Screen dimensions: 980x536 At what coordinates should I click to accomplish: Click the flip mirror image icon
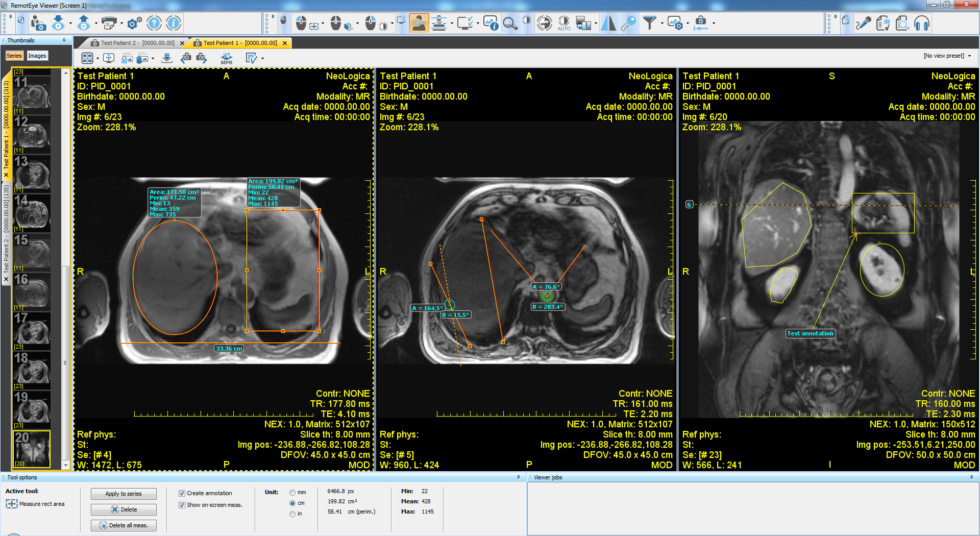coord(608,23)
